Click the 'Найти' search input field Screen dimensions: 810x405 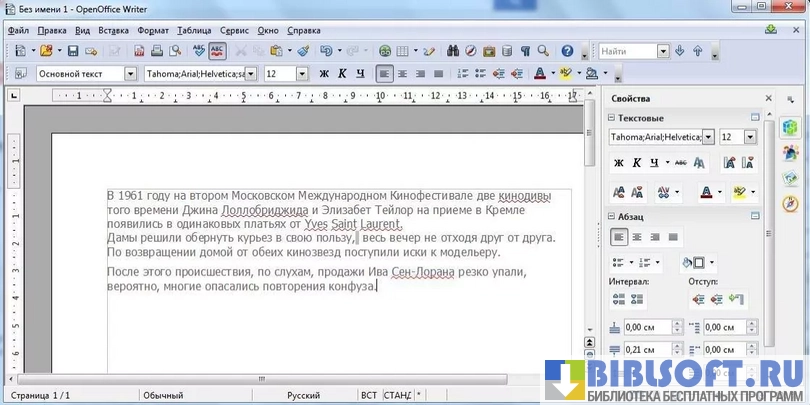coord(628,51)
